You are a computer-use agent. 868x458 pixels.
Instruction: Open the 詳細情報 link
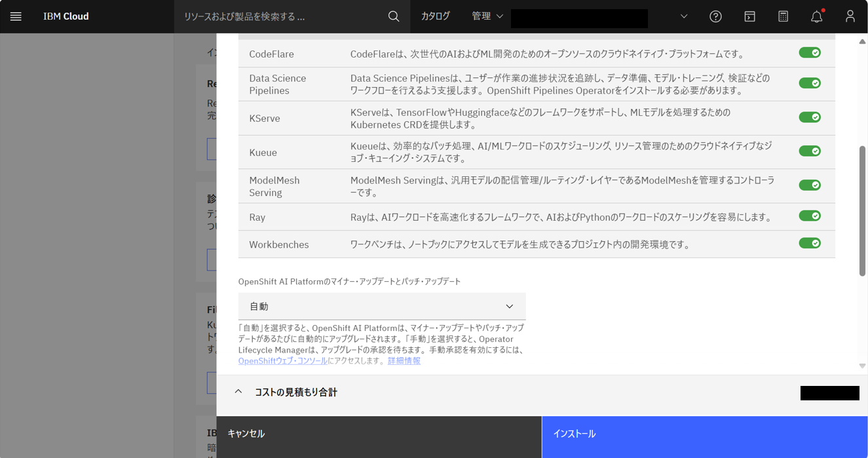point(404,361)
